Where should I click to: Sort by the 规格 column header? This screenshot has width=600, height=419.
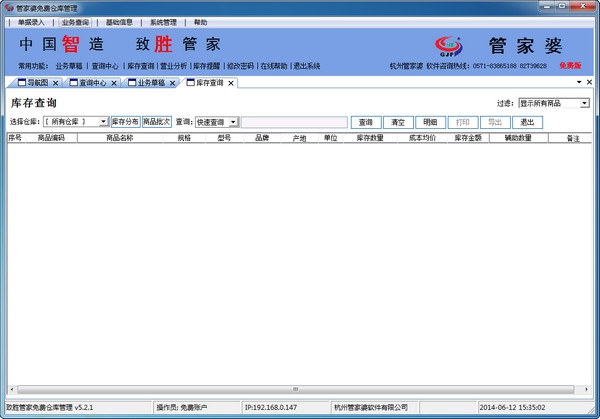tap(184, 138)
